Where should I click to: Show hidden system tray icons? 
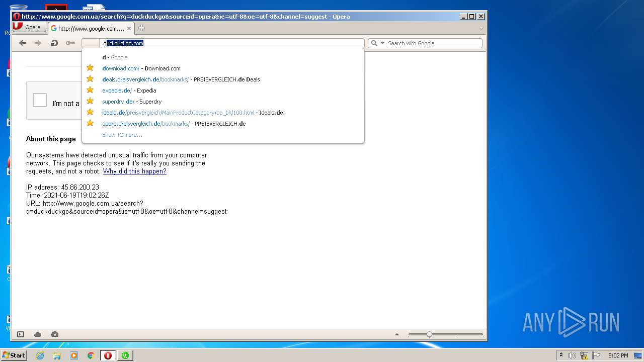[561, 355]
